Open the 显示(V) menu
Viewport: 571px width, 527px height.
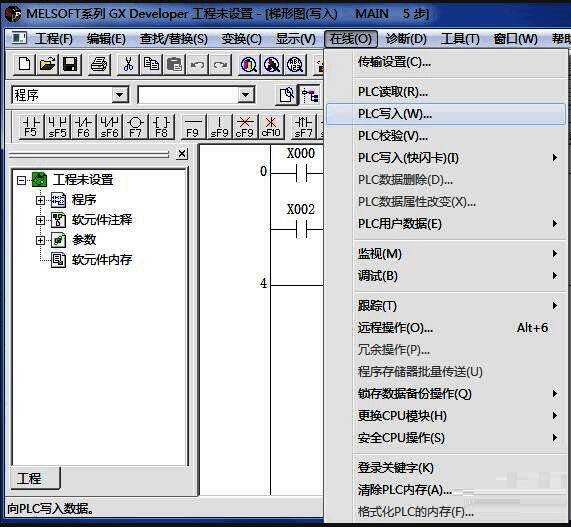pos(296,39)
